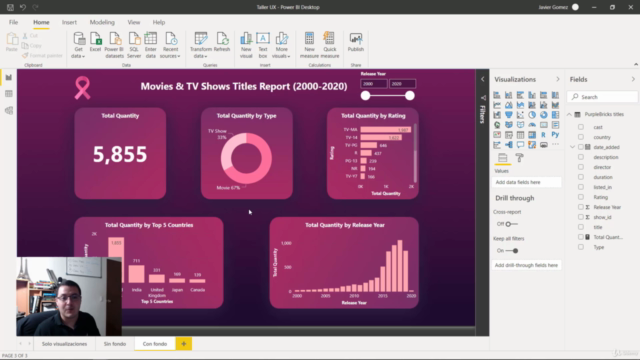Image resolution: width=640 pixels, height=360 pixels.
Task: Select the R script visual icon
Action: click(543, 135)
